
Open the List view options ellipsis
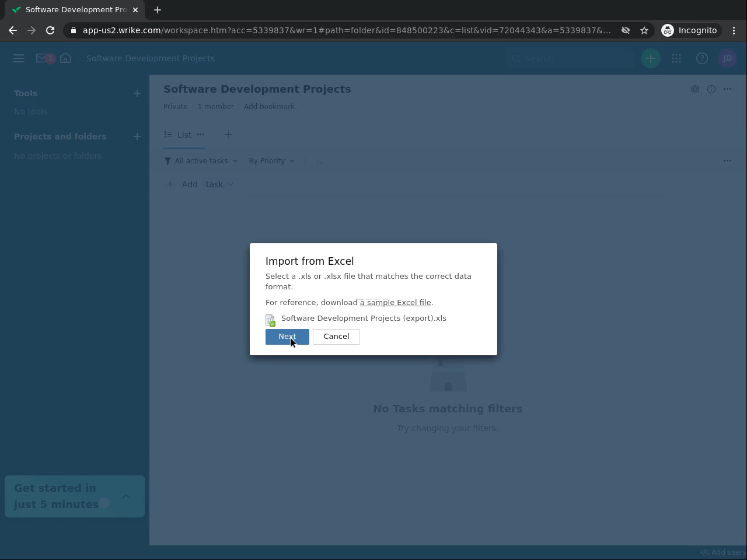tap(201, 135)
